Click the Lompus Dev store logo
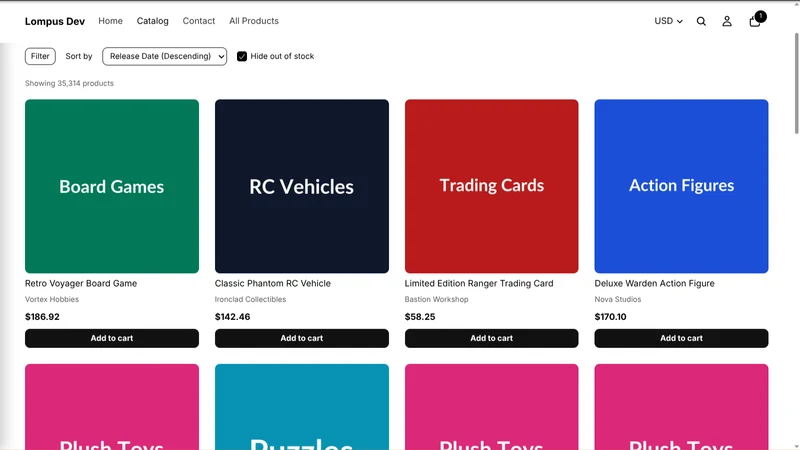 coord(55,21)
